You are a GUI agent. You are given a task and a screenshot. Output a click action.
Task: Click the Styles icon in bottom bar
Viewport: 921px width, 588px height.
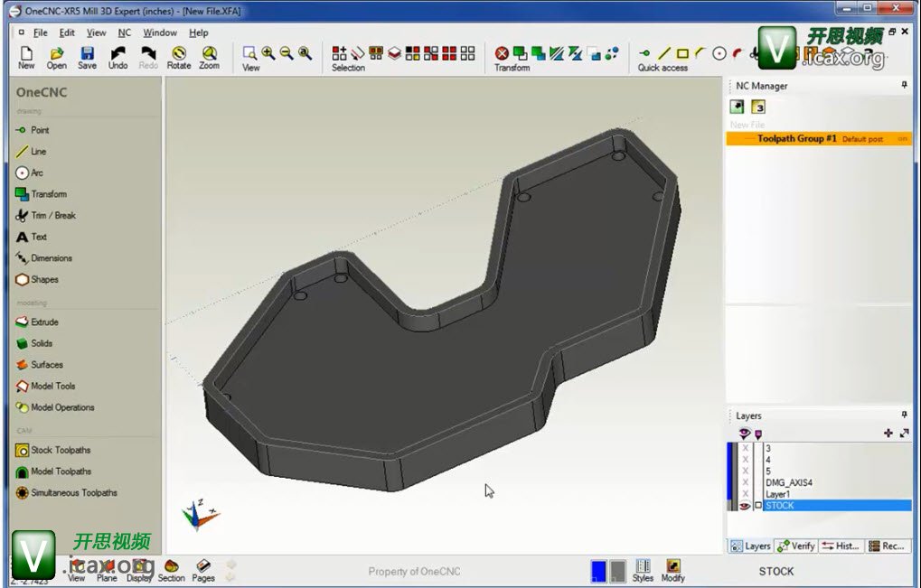point(643,569)
